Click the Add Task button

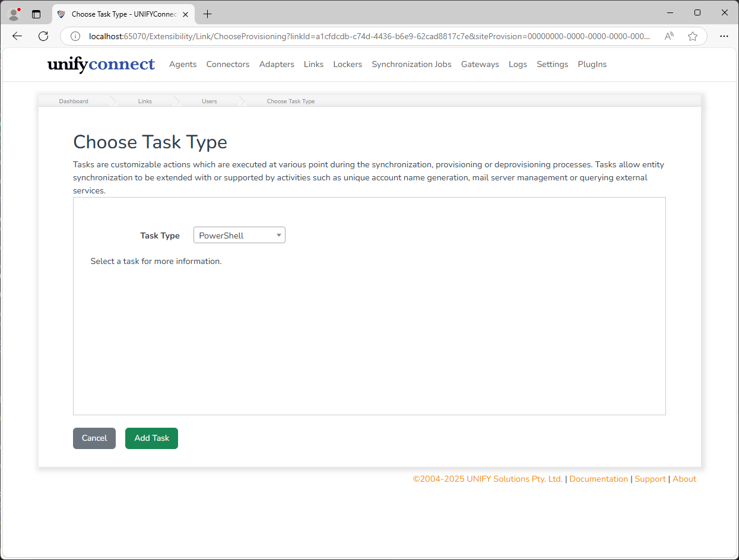click(x=151, y=438)
